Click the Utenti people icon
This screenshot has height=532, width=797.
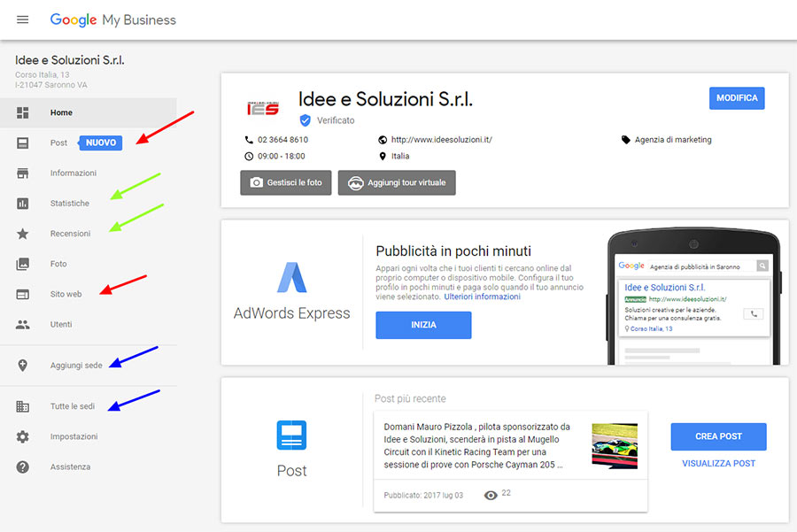click(x=22, y=324)
